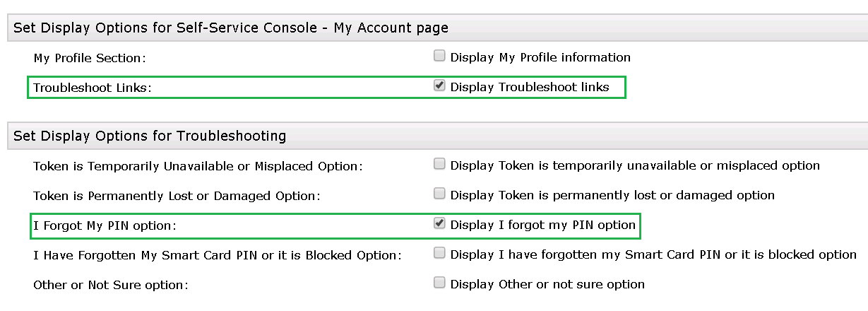Untick the Display I forgot my PIN checkbox

point(439,224)
